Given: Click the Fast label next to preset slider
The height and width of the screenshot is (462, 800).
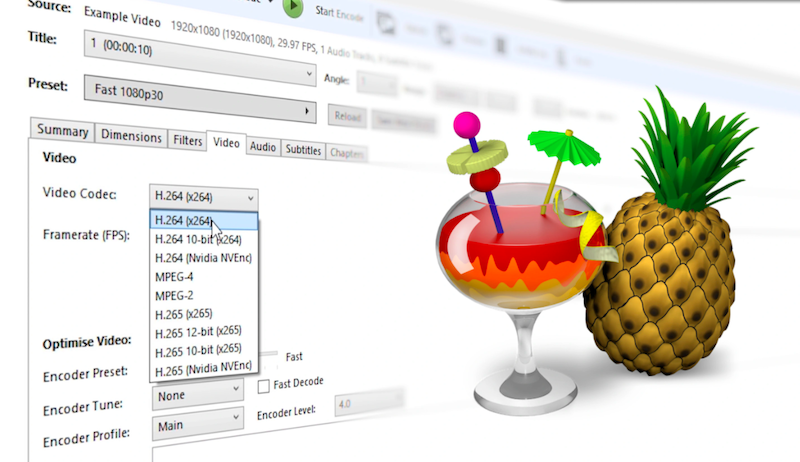Looking at the screenshot, I should (x=294, y=356).
